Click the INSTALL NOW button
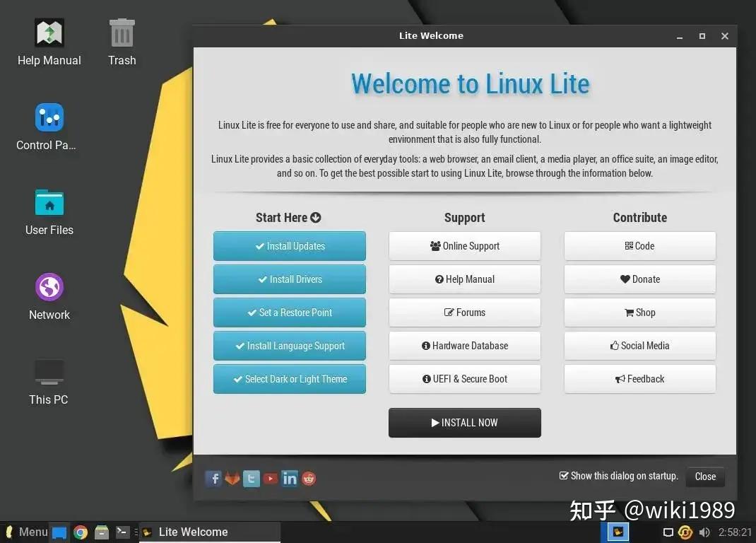Image resolution: width=756 pixels, height=543 pixels. click(x=464, y=422)
